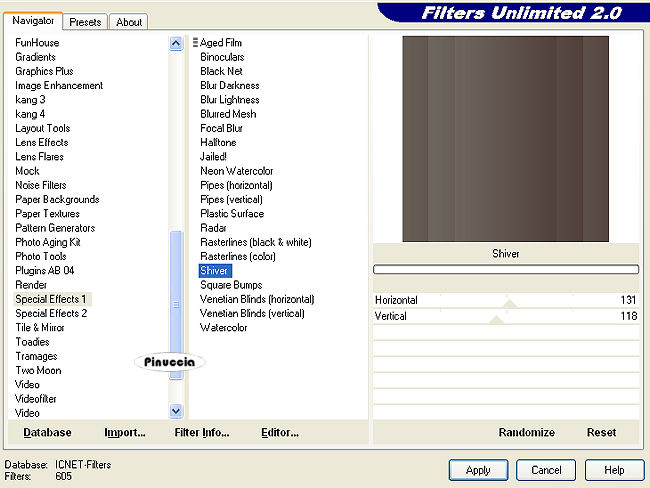The height and width of the screenshot is (488, 650).
Task: Select the Noise Filters category
Action: [x=41, y=185]
